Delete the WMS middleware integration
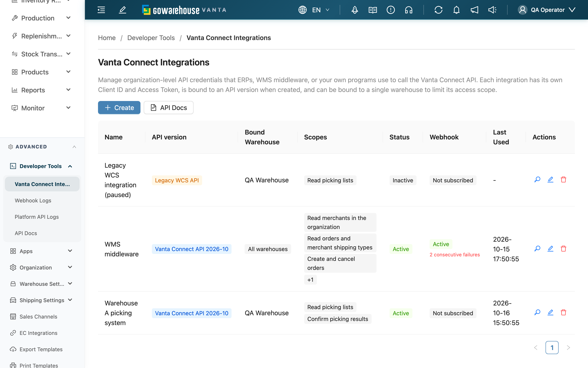Viewport: 588px width, 368px height. tap(563, 249)
